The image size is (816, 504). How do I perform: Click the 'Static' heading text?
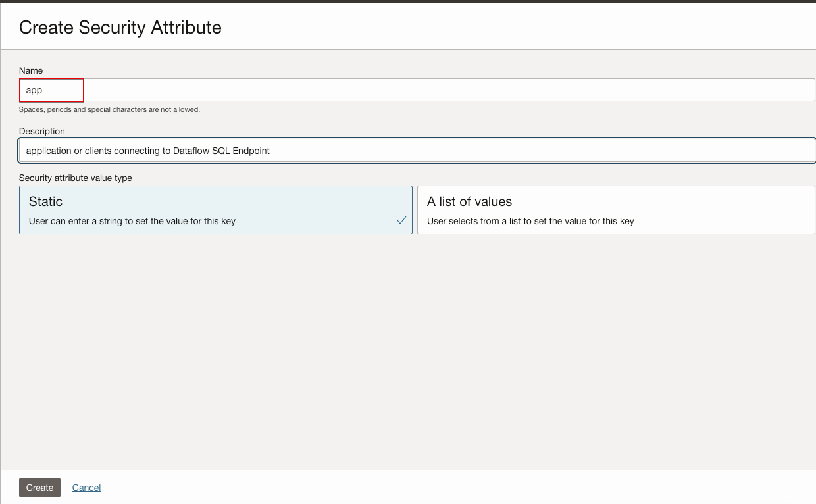(45, 201)
